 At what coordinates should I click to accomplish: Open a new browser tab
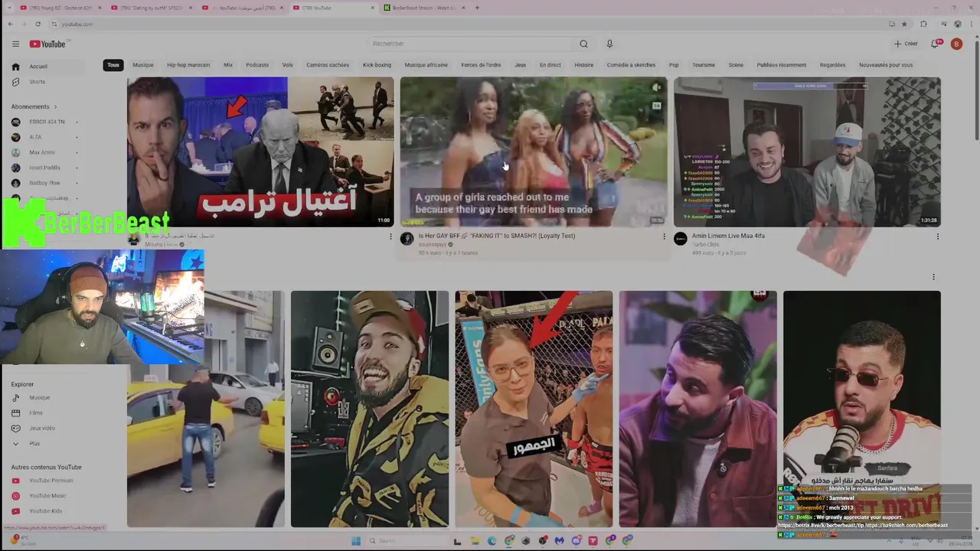477,8
